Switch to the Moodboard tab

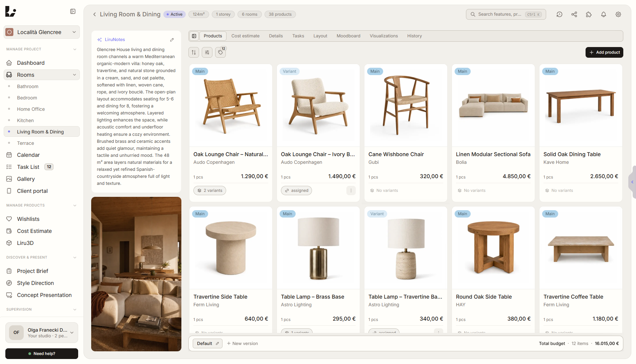coord(348,36)
